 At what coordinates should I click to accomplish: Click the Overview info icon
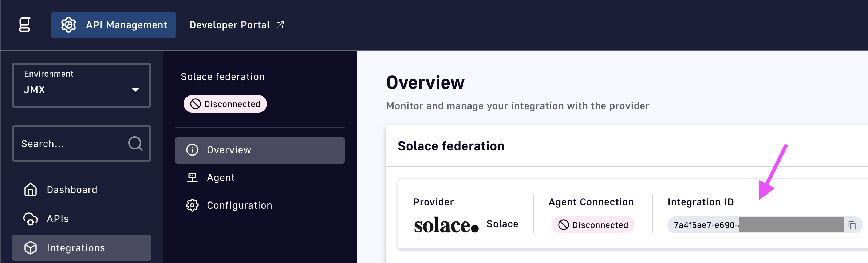point(192,150)
